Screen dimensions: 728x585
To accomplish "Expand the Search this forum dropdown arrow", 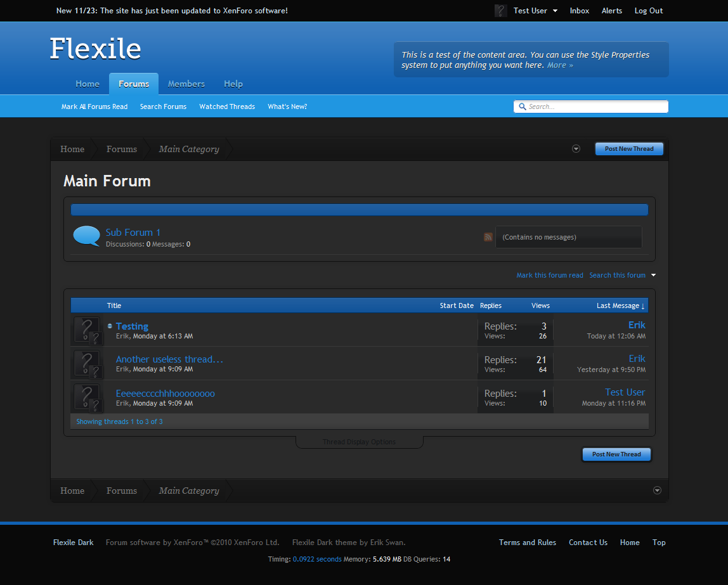I will [653, 275].
